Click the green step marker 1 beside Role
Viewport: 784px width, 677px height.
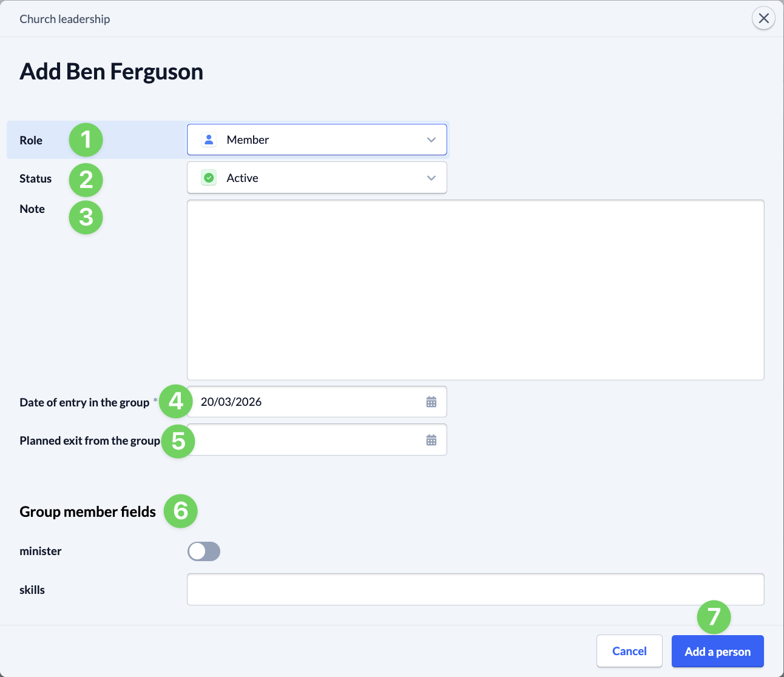[x=86, y=140]
